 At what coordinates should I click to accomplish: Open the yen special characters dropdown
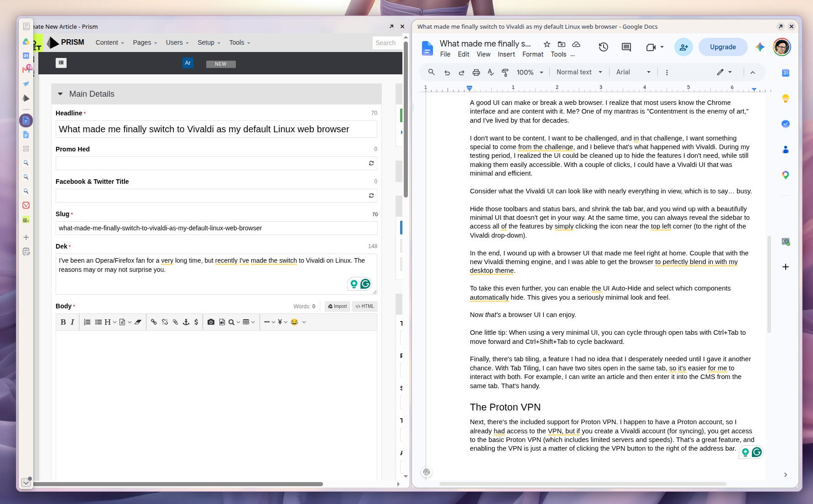282,322
